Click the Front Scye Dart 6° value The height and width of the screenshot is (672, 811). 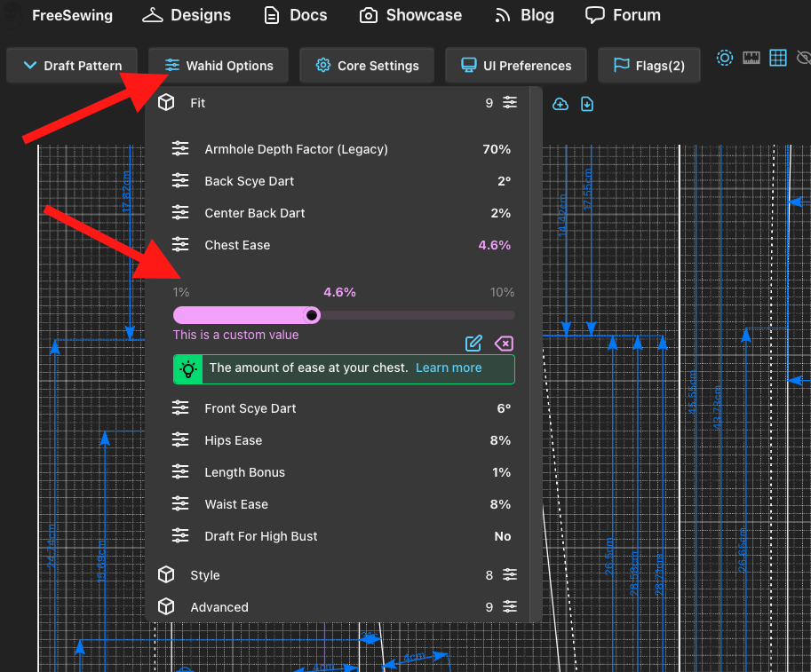pyautogui.click(x=504, y=408)
